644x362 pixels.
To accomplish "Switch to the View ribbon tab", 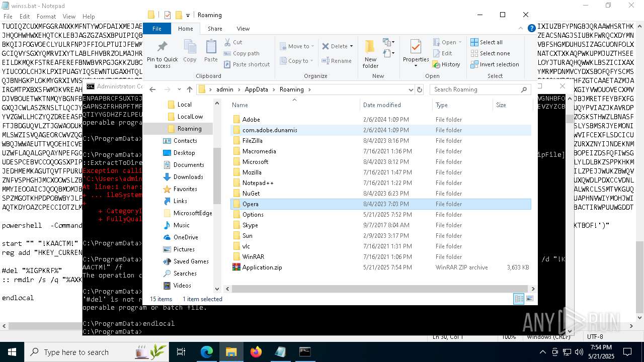I will point(243,29).
